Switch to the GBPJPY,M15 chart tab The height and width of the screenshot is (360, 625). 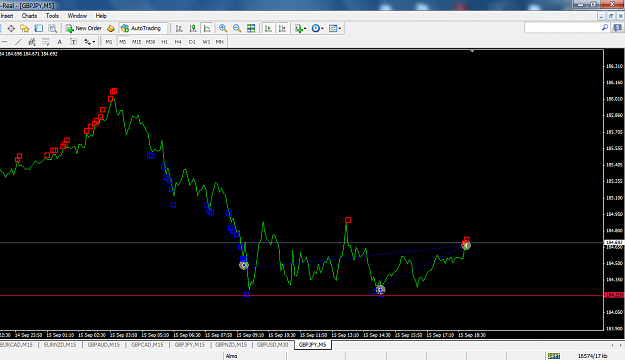[x=190, y=345]
